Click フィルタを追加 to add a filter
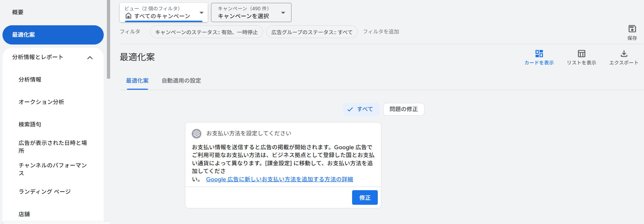The width and height of the screenshot is (644, 224). 381,32
